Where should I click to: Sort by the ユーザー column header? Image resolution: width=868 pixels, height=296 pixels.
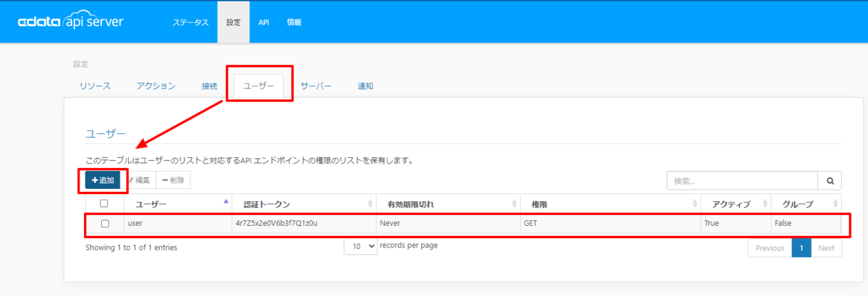[176, 204]
